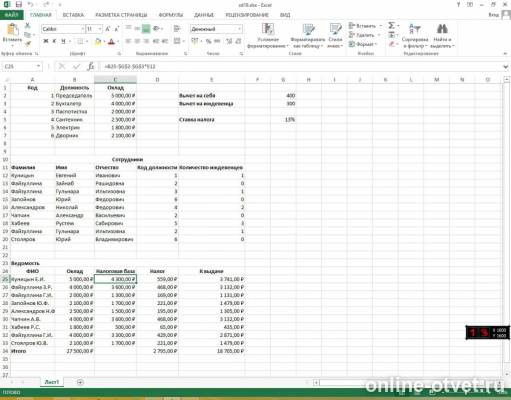Click the Clear eraser icon
This screenshot has width=511, height=400.
point(392,44)
